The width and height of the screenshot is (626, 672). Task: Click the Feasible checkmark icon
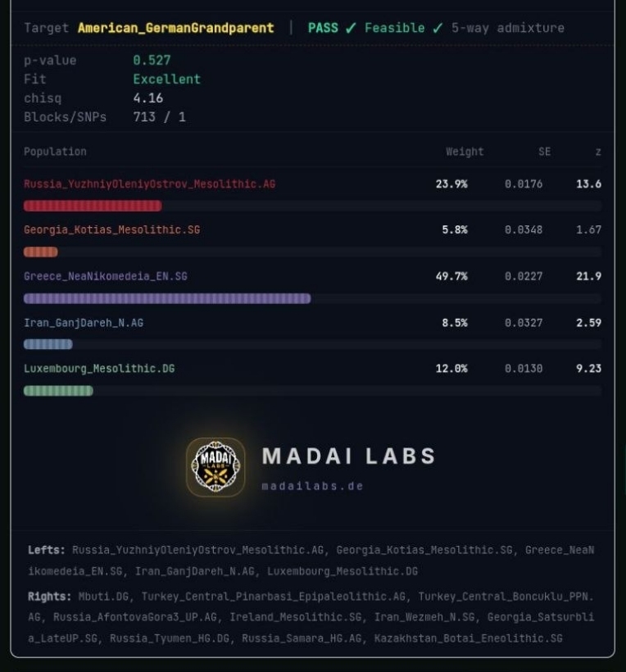coord(438,29)
